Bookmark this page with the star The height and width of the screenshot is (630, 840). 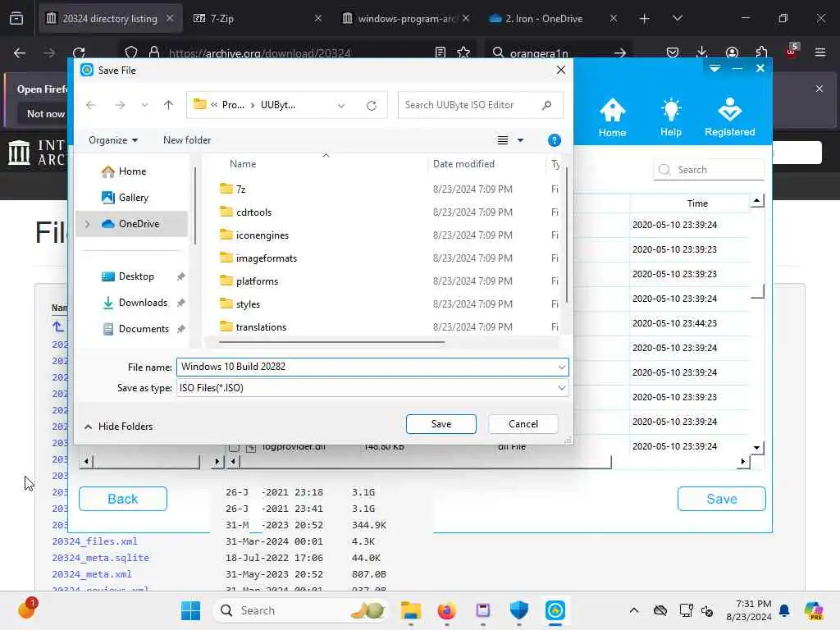pyautogui.click(x=463, y=52)
